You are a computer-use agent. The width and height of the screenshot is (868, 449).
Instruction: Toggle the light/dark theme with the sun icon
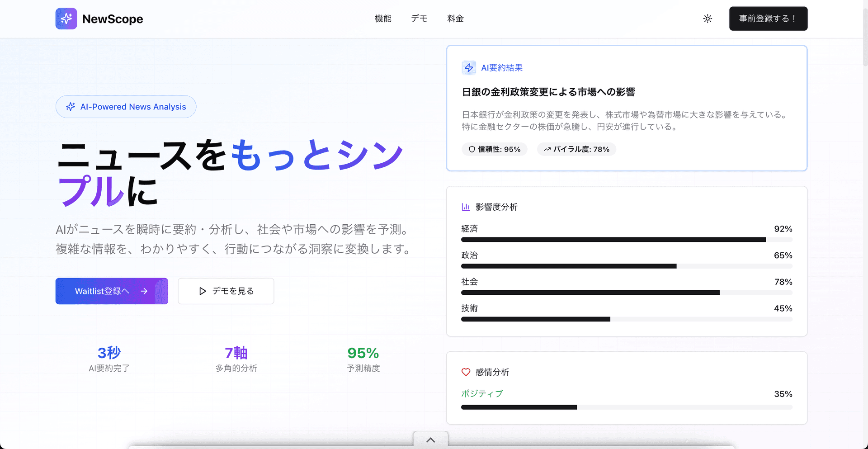click(x=707, y=19)
